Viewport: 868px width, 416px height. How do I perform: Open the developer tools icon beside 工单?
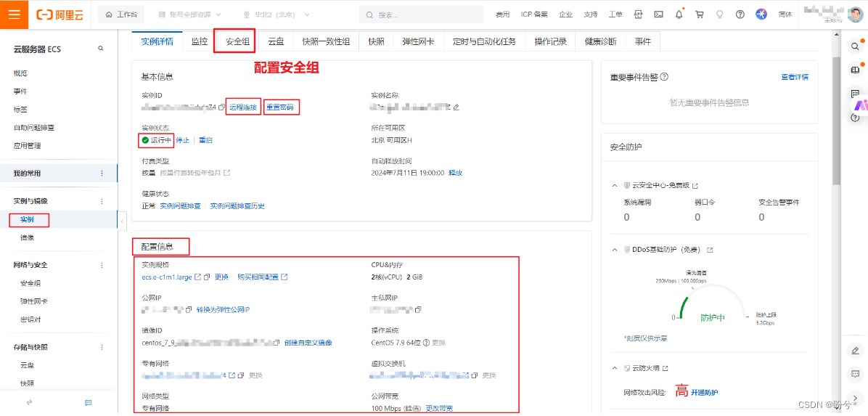(x=638, y=15)
